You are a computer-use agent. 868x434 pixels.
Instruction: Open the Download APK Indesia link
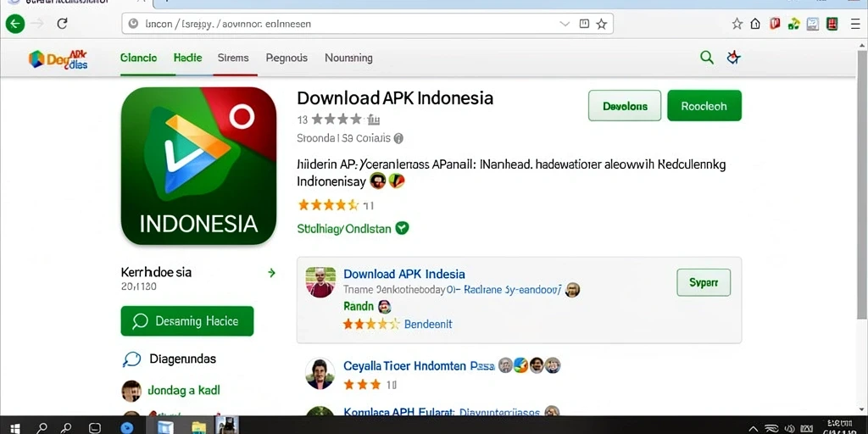(404, 274)
